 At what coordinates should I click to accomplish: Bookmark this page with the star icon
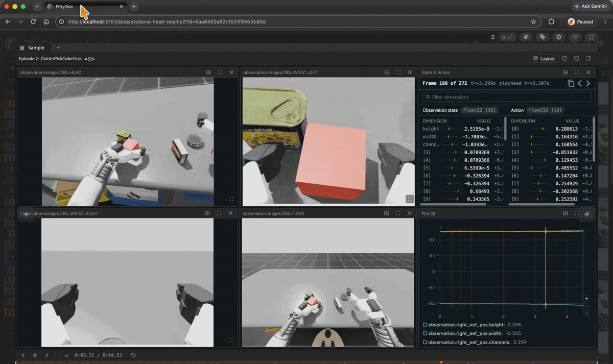(533, 22)
